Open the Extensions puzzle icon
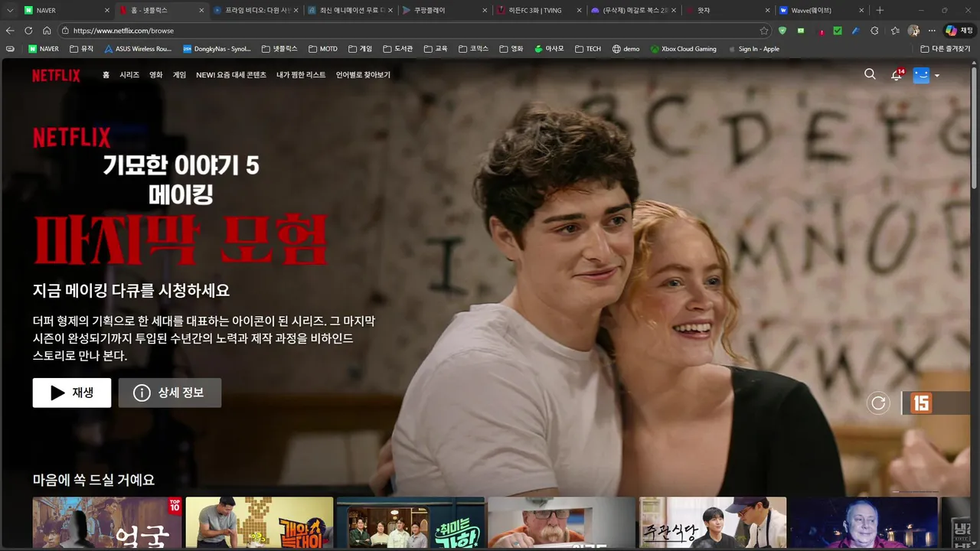980x551 pixels. [874, 31]
